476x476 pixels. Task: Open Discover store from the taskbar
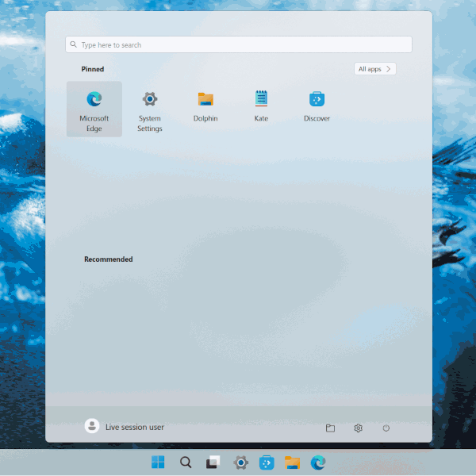pos(267,463)
